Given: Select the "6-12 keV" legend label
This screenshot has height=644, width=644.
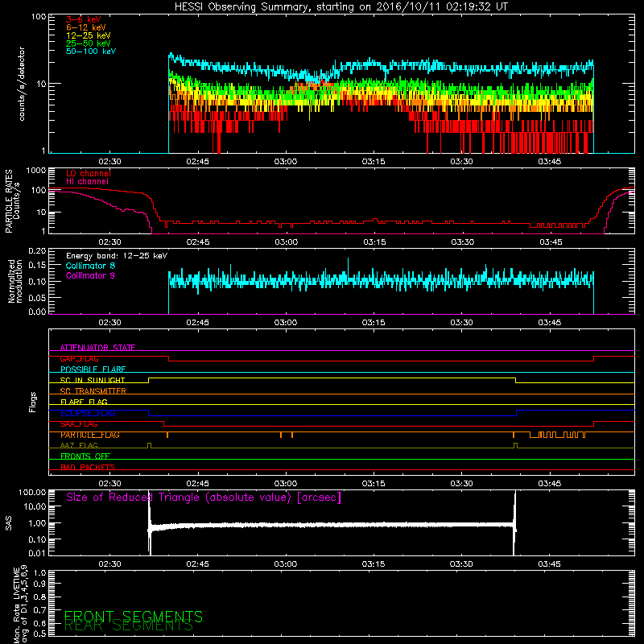Looking at the screenshot, I should 86,27.
